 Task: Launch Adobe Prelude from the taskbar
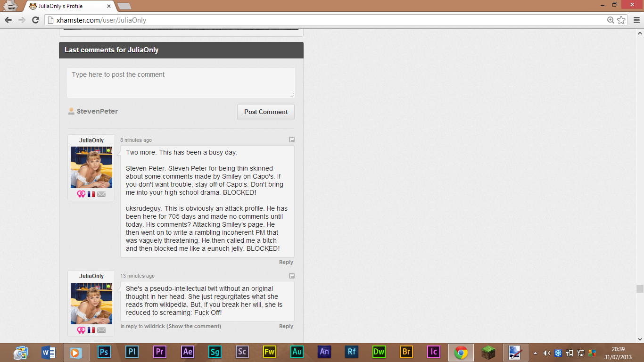[132, 352]
